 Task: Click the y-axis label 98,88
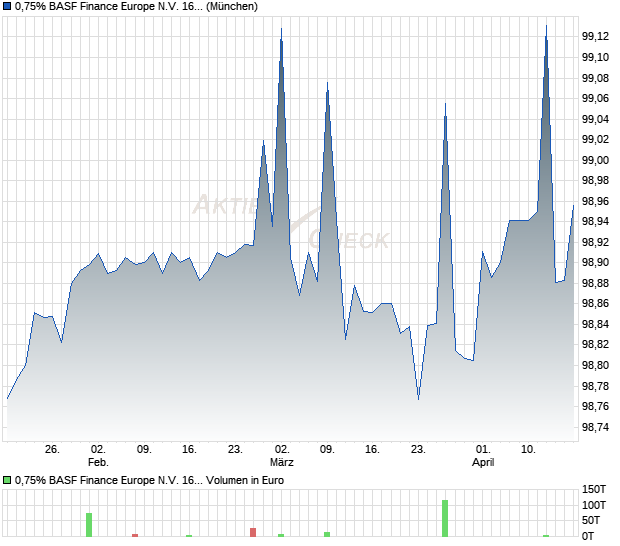pyautogui.click(x=595, y=283)
